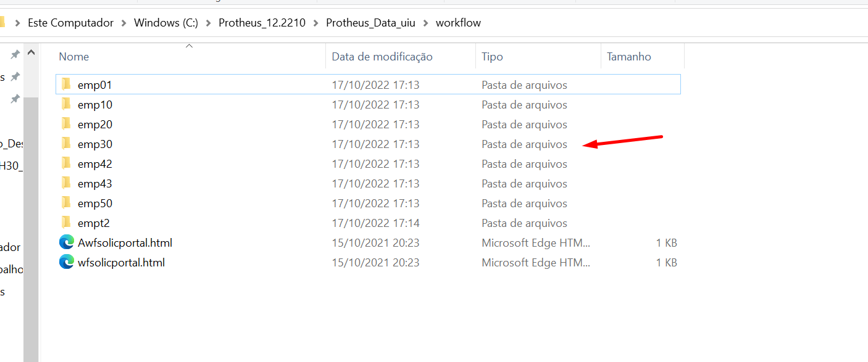Screen dimensions: 868x362
Task: Click the scroll-up arrow of navigation pane
Action: click(x=31, y=54)
